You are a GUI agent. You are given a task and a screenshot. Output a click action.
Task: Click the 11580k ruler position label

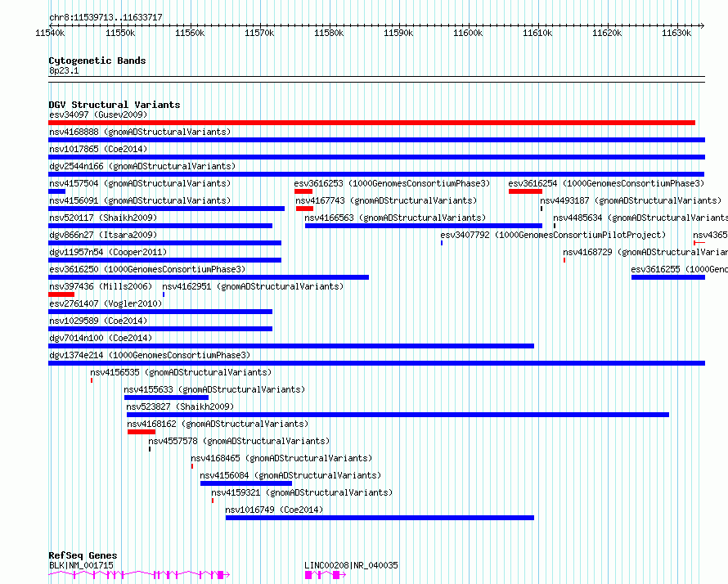(329, 33)
